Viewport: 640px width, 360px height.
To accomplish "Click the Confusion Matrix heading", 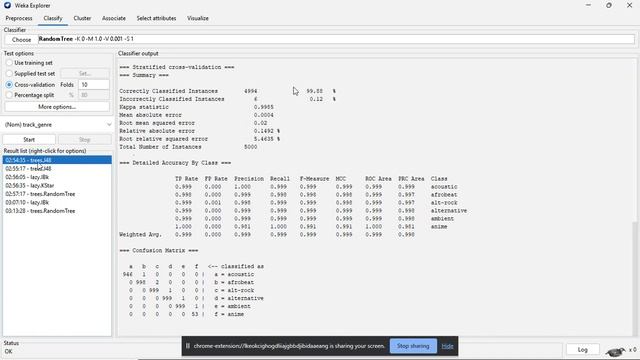I will (159, 250).
